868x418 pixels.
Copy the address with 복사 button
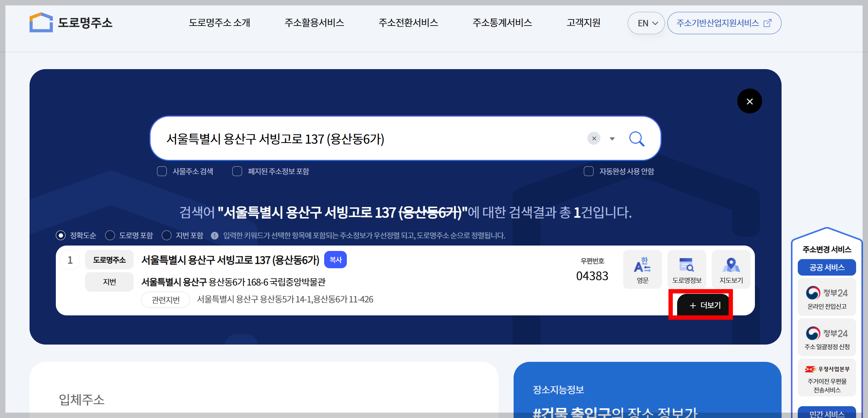[335, 260]
